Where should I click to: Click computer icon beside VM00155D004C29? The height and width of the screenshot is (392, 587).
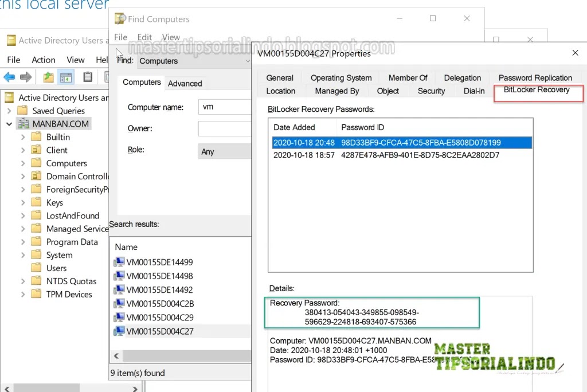pyautogui.click(x=119, y=317)
